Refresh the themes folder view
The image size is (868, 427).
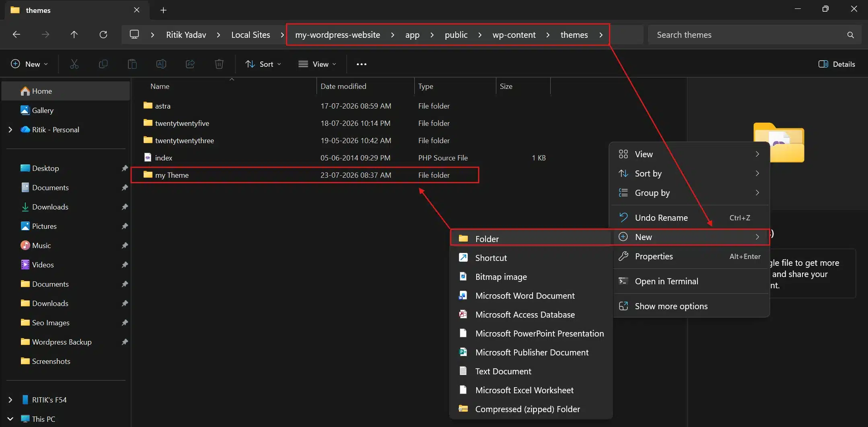103,35
